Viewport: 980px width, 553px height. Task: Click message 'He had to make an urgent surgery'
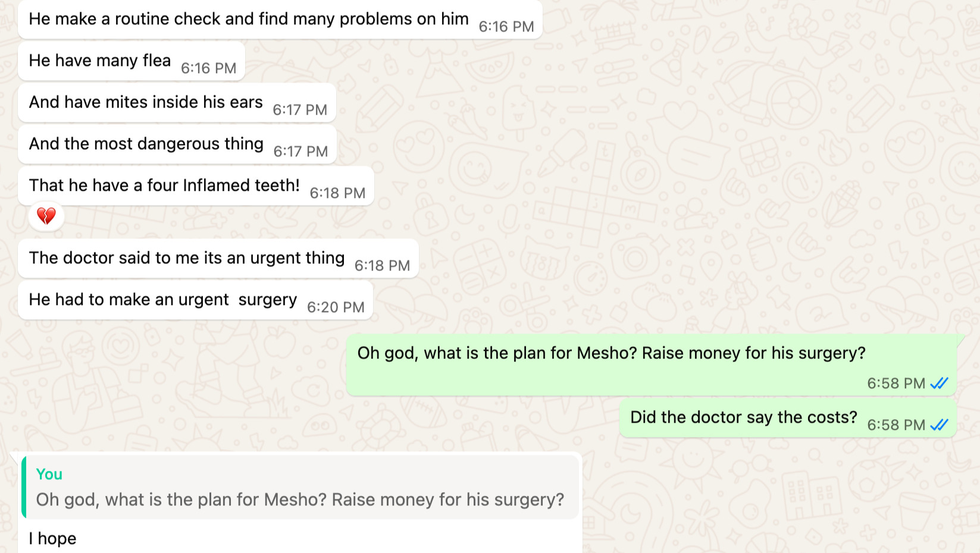[195, 300]
